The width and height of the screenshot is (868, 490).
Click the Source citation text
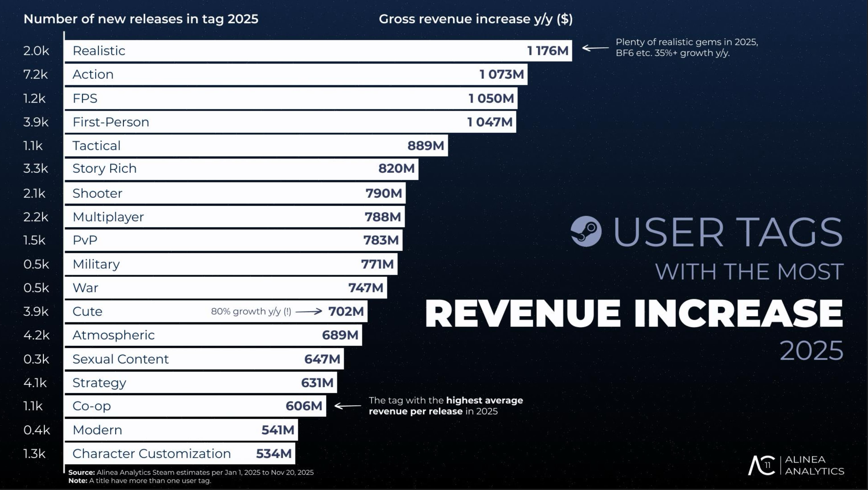coord(191,472)
